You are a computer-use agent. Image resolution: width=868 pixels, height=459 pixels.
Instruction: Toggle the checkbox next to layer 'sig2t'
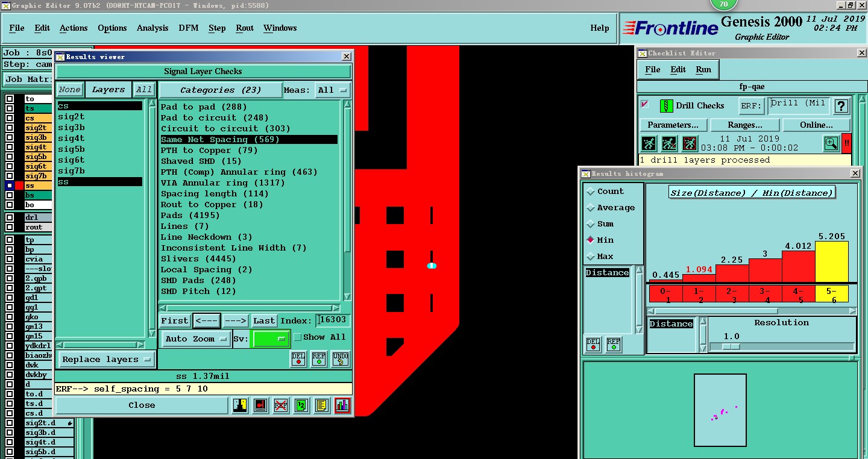tap(10, 128)
